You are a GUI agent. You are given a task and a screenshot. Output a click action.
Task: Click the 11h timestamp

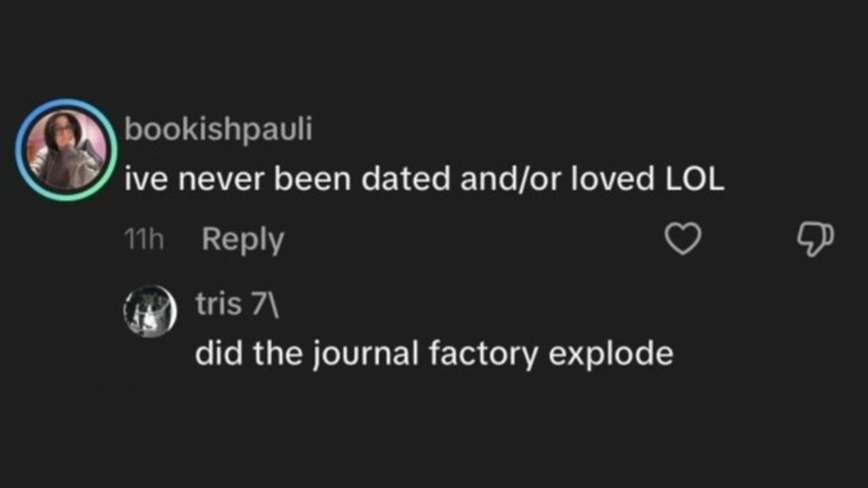[144, 239]
